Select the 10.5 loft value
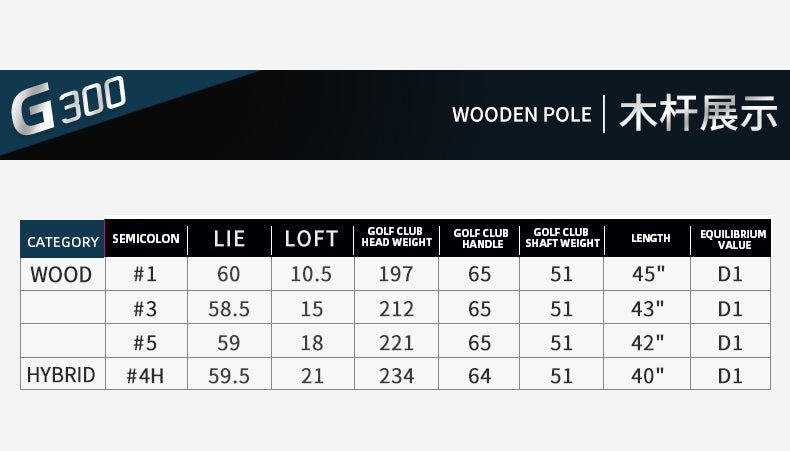The height and width of the screenshot is (451, 790). (312, 274)
